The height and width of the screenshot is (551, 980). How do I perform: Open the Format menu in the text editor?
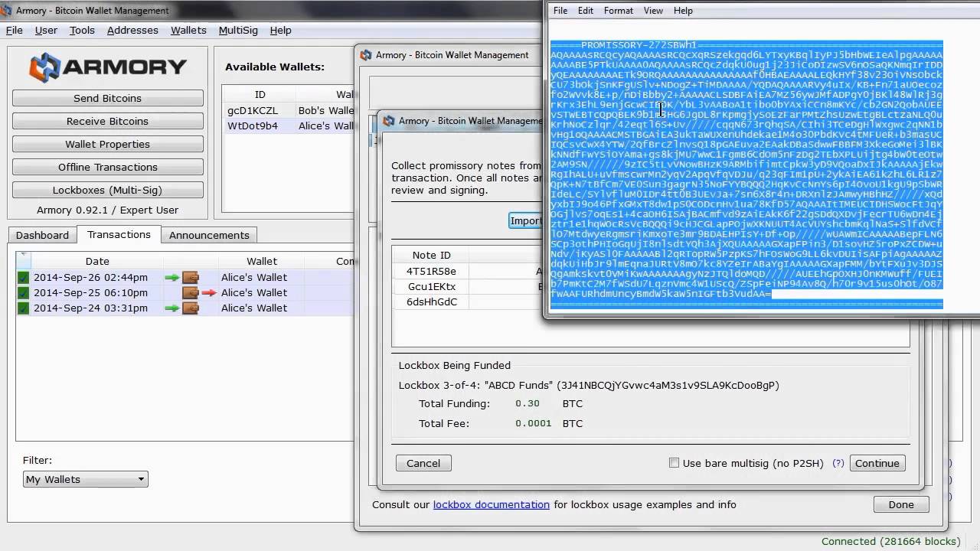tap(618, 11)
